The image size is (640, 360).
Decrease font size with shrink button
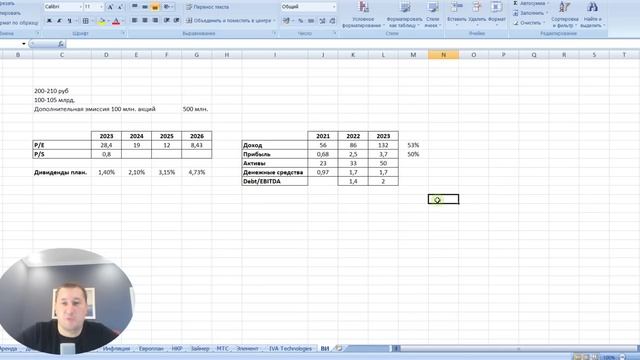[120, 7]
